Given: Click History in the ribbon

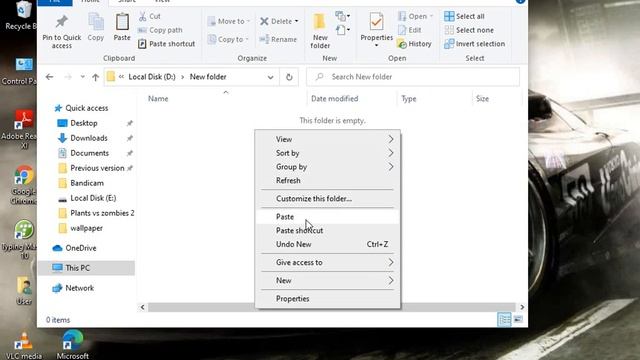Looking at the screenshot, I should coord(414,44).
